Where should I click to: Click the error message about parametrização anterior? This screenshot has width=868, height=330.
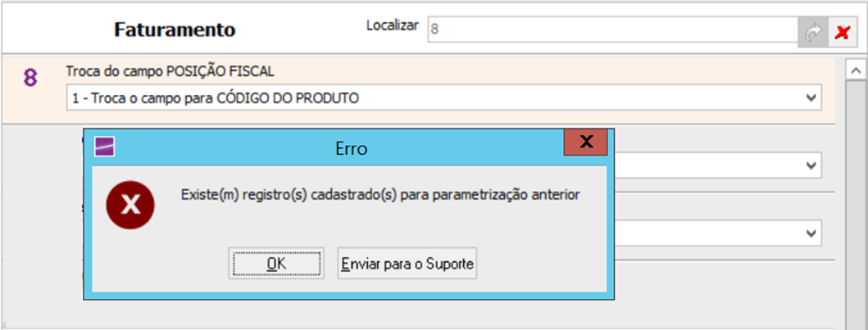[x=379, y=194]
